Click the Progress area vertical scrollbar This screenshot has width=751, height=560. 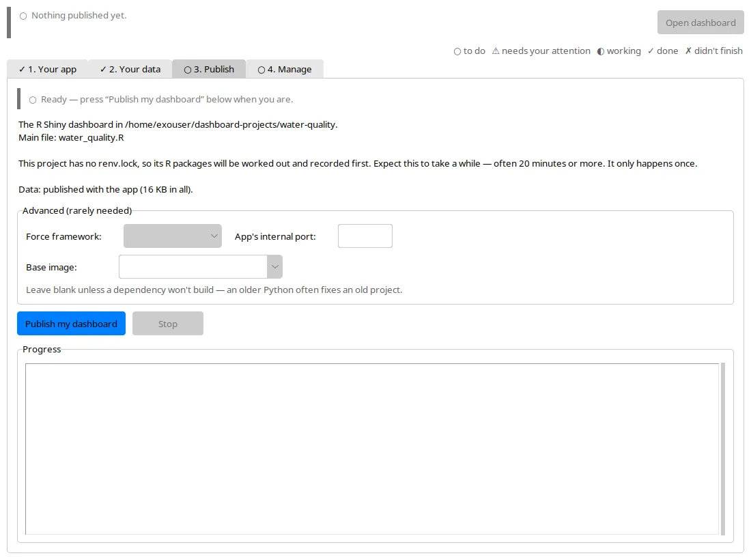[x=723, y=449]
